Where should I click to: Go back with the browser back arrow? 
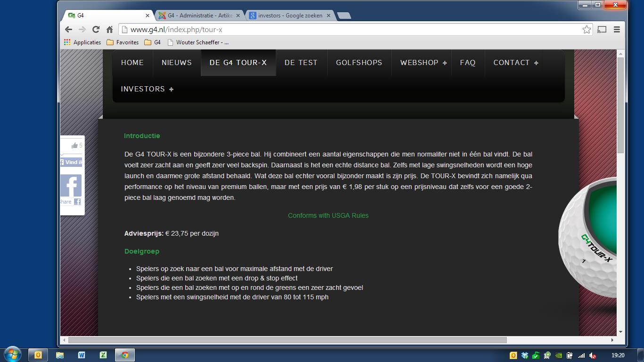pyautogui.click(x=69, y=29)
